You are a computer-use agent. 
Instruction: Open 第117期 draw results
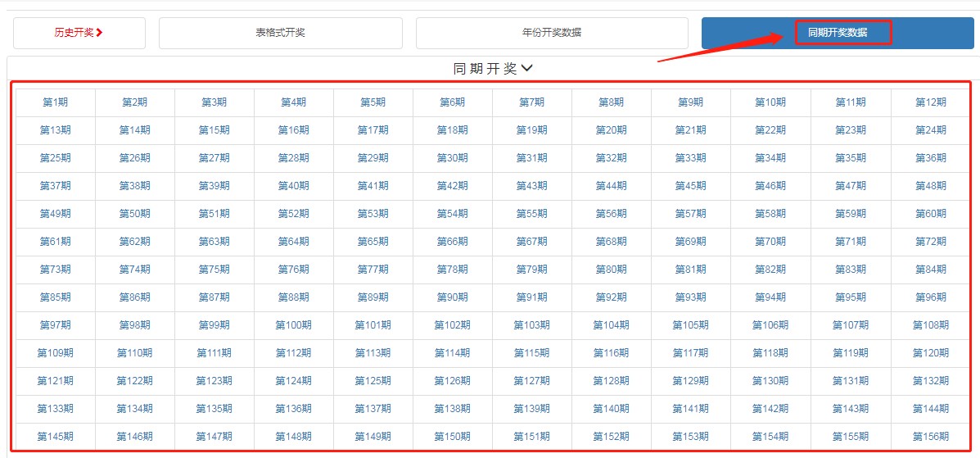[x=691, y=353]
